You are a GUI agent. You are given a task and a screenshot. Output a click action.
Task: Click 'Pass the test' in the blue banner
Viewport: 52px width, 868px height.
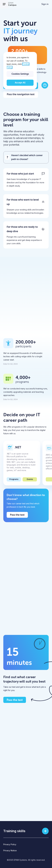17,515
